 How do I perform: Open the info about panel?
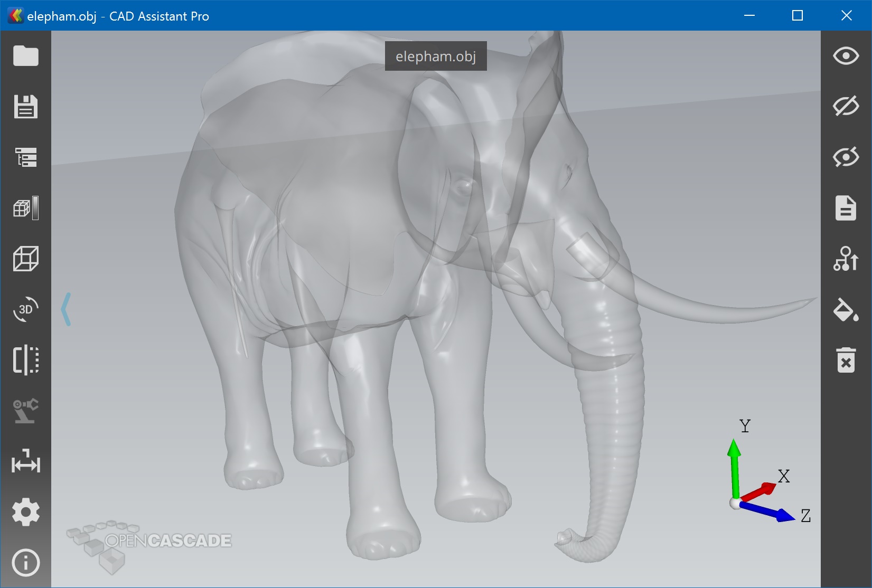[x=25, y=563]
